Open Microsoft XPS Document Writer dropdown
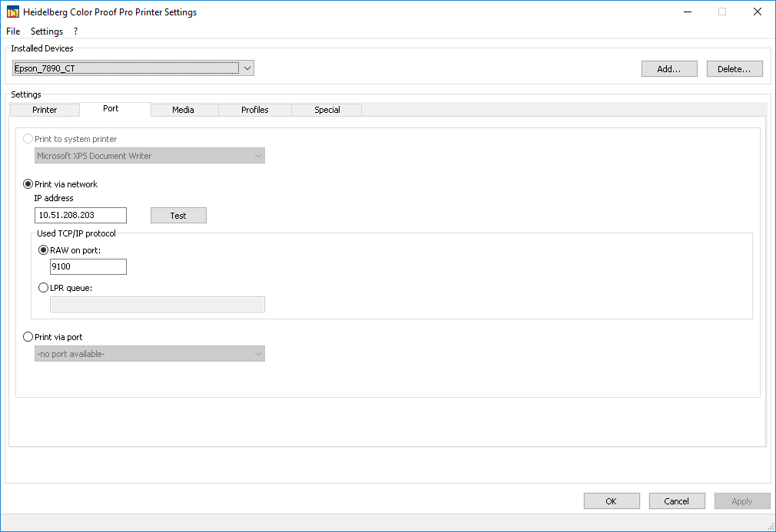 [150, 156]
